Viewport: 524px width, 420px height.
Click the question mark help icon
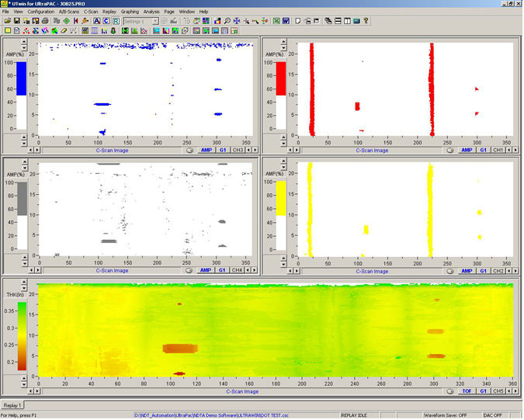pos(366,21)
